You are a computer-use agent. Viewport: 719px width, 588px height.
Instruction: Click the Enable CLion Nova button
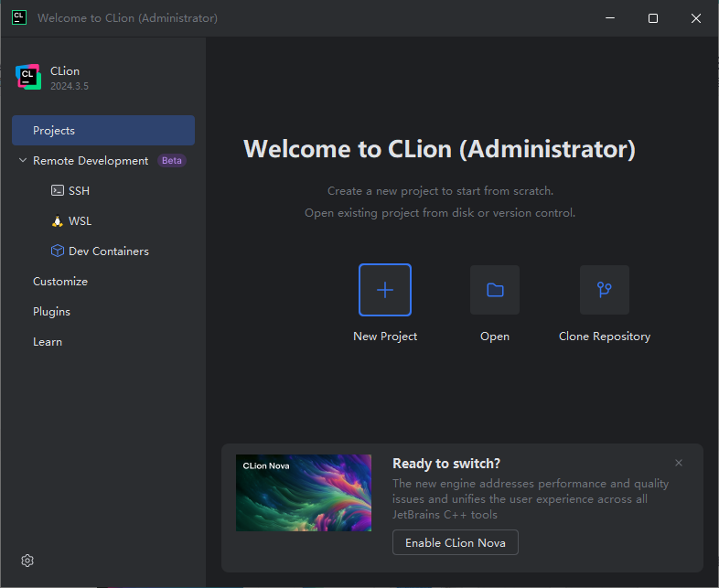(456, 542)
